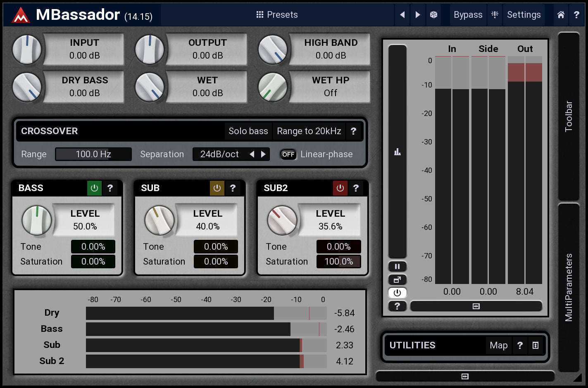The height and width of the screenshot is (388, 588).
Task: Disable the SUB section power button
Action: pos(217,188)
